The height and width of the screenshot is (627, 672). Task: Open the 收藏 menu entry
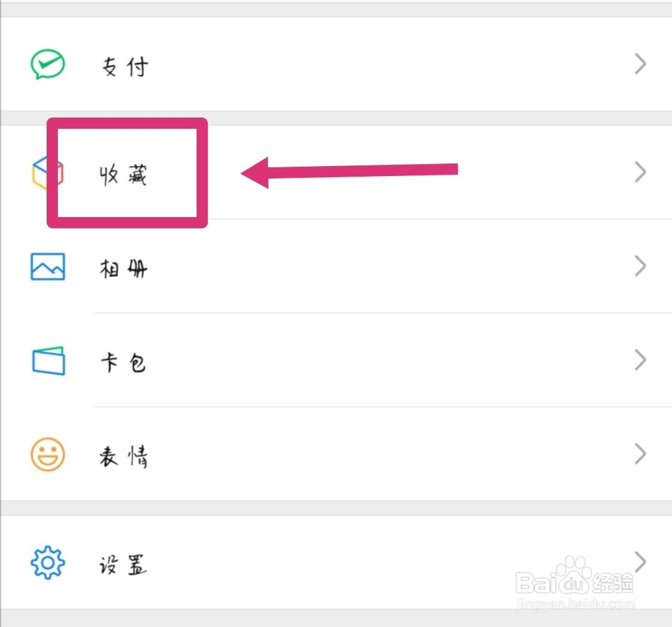click(336, 172)
